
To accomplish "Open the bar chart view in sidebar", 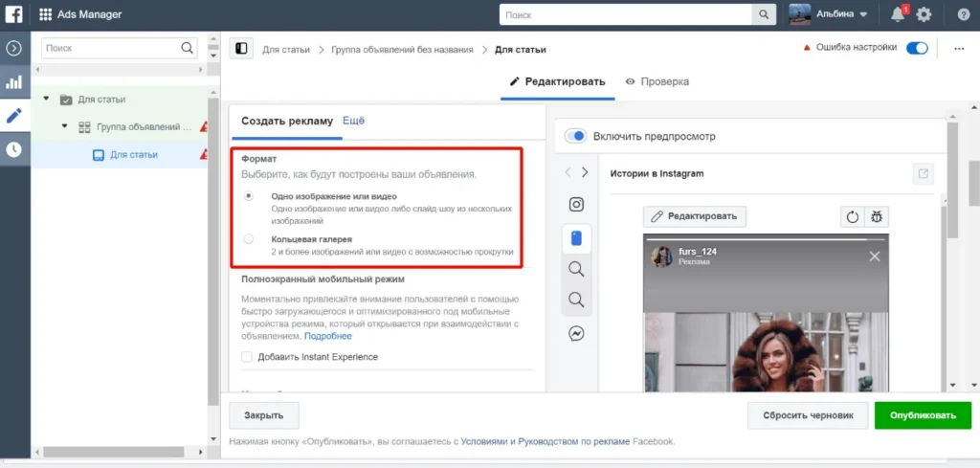I will click(x=14, y=82).
